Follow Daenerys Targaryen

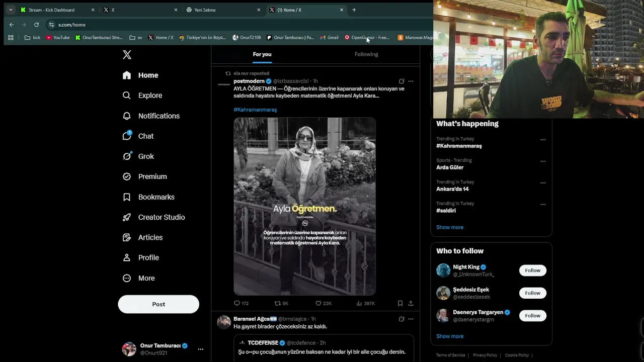click(532, 316)
